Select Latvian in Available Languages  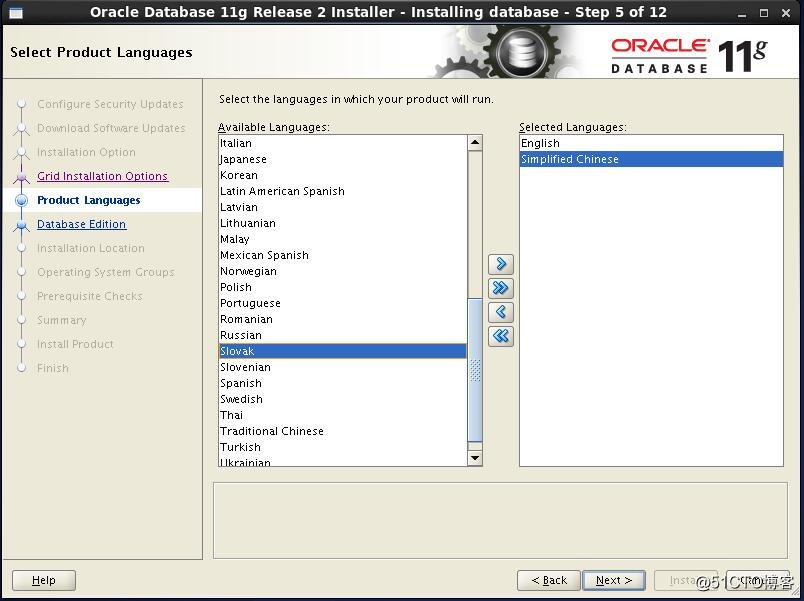343,207
